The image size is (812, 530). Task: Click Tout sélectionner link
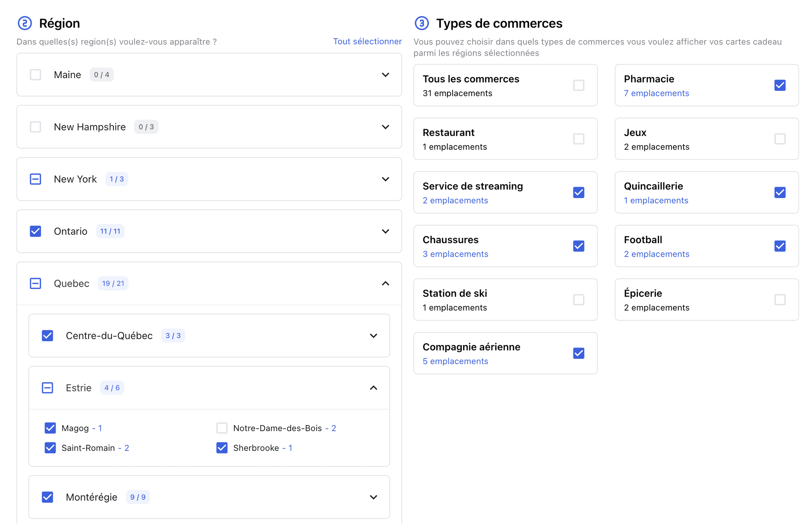pos(367,42)
